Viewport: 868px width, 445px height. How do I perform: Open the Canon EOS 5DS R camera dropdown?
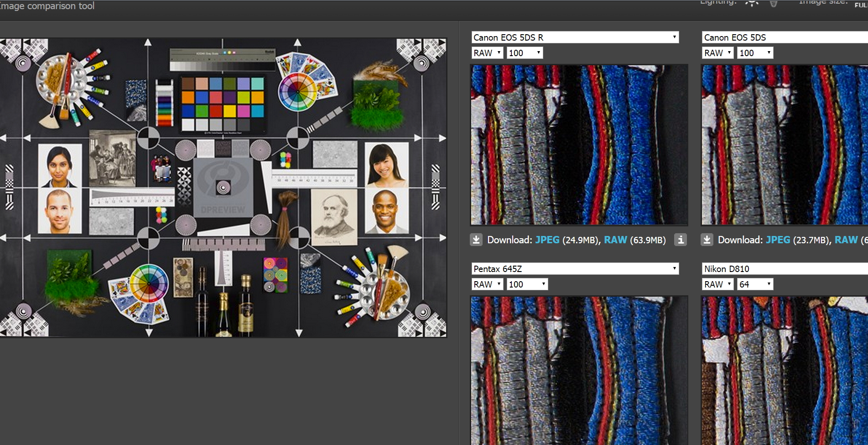575,37
